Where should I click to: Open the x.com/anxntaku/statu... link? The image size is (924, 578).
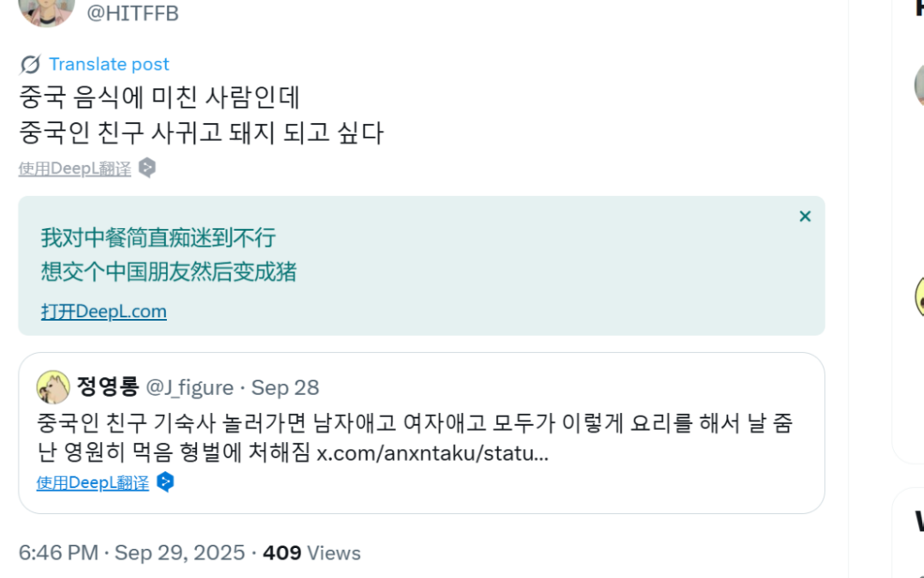click(x=432, y=453)
